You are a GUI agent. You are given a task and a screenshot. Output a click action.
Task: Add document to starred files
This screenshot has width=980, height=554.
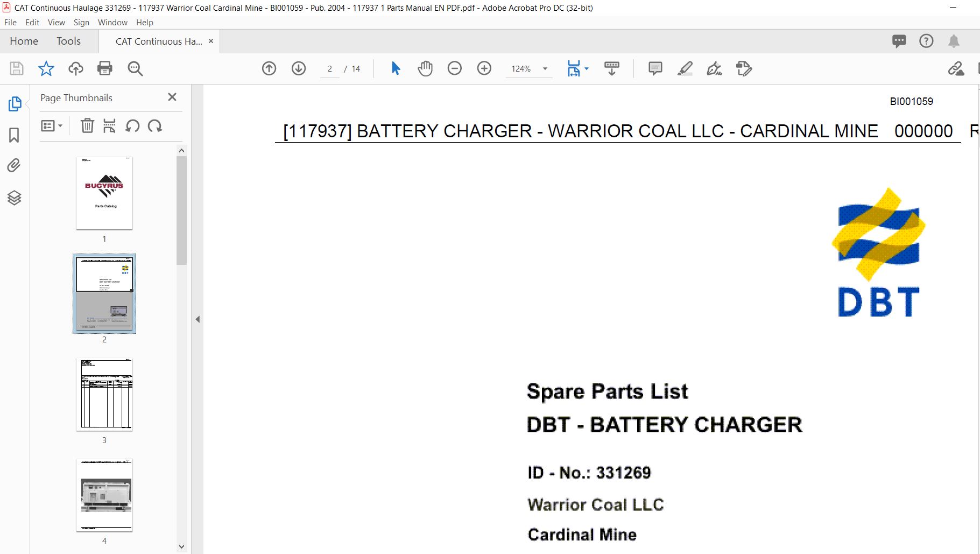(x=46, y=68)
